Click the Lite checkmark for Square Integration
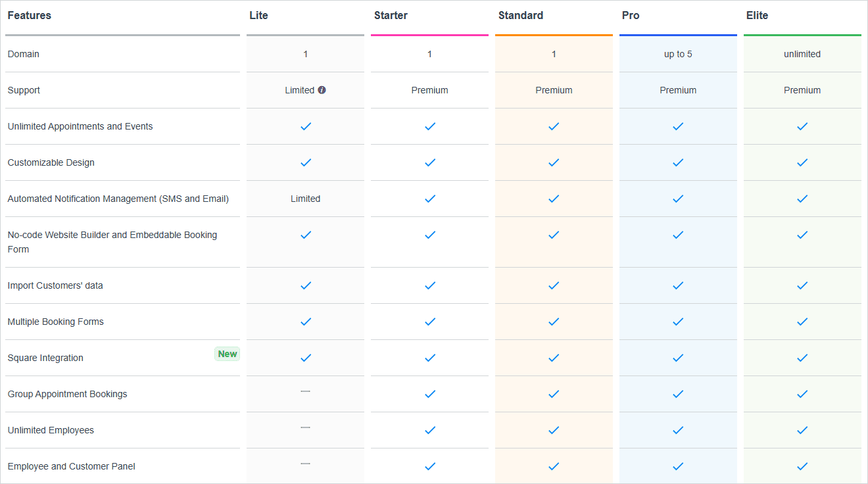The width and height of the screenshot is (868, 484). point(305,358)
